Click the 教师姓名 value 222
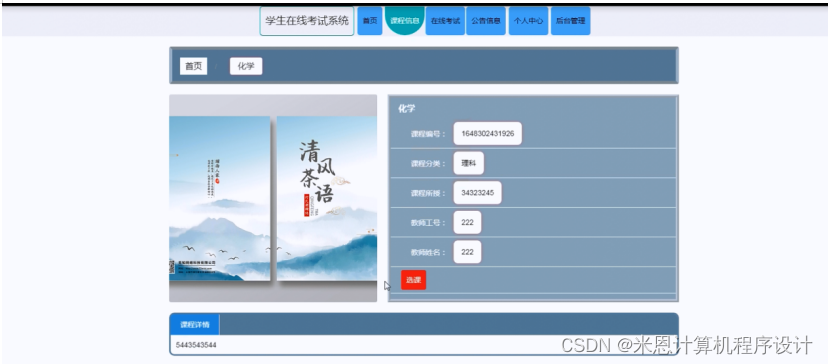The width and height of the screenshot is (828, 364). 467,252
